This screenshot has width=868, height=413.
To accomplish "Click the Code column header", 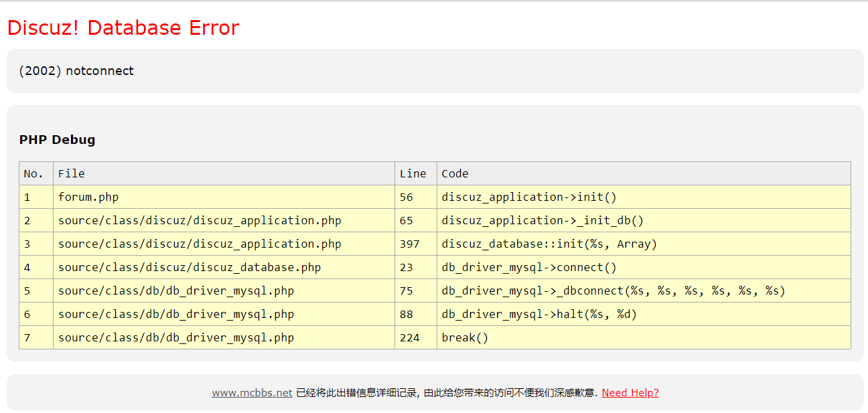I will (x=455, y=174).
